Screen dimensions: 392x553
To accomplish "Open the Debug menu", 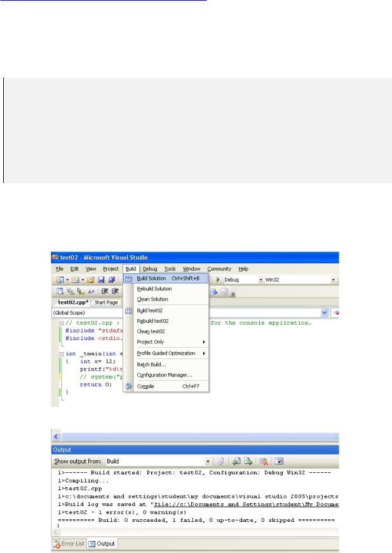I will tap(150, 269).
